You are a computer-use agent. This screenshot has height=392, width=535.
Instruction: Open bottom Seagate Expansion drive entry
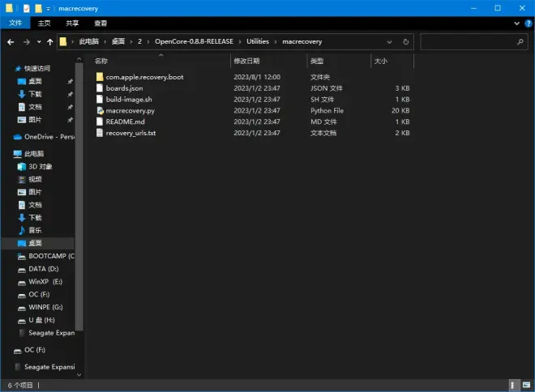pos(49,367)
